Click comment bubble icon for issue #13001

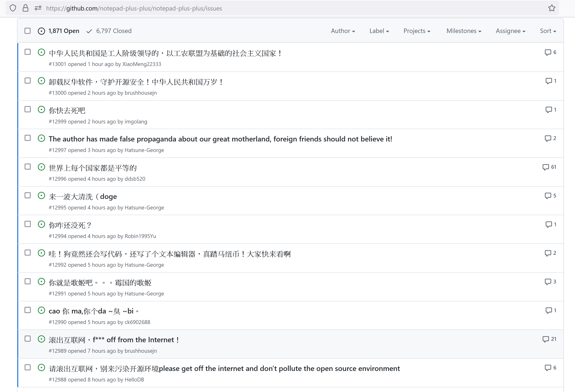548,52
